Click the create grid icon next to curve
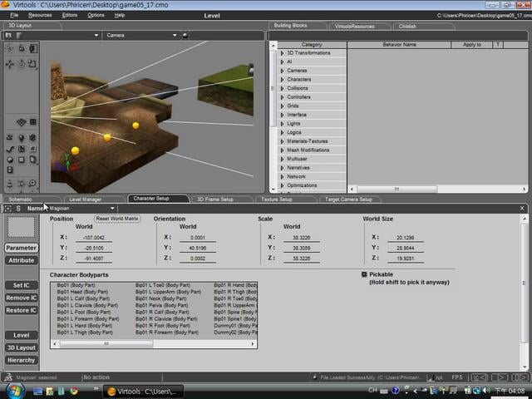The height and width of the screenshot is (399, 532). pos(22,149)
